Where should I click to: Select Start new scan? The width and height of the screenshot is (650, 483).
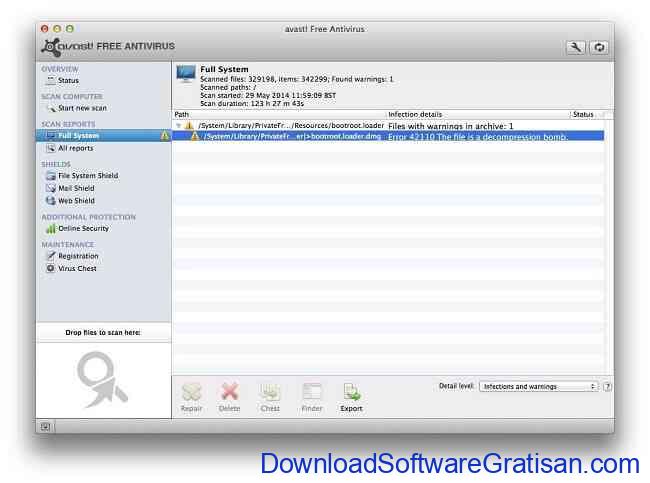[x=82, y=108]
